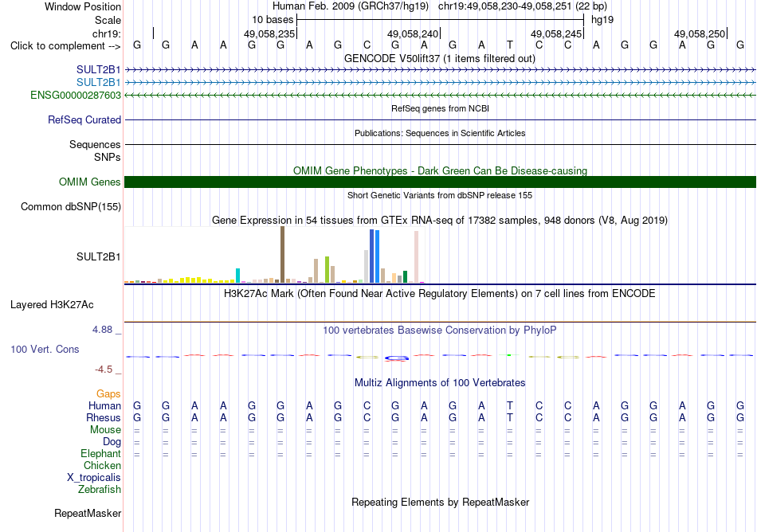Click the cyan GTEx expression bar

tap(237, 276)
